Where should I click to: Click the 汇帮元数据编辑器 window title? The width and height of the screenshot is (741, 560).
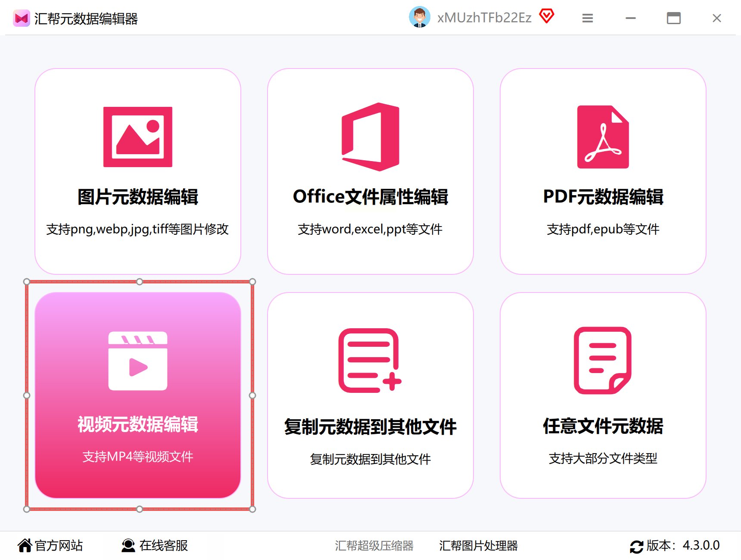[86, 19]
